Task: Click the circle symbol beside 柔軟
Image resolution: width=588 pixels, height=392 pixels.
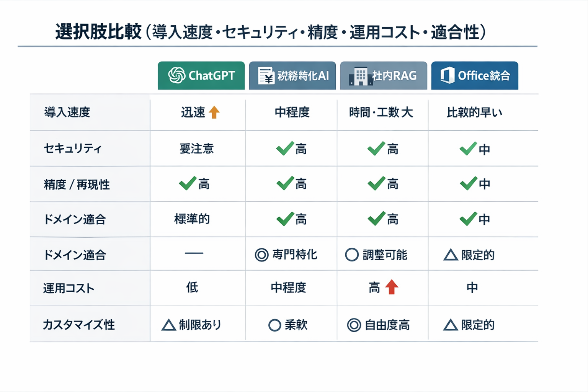Action: click(274, 325)
